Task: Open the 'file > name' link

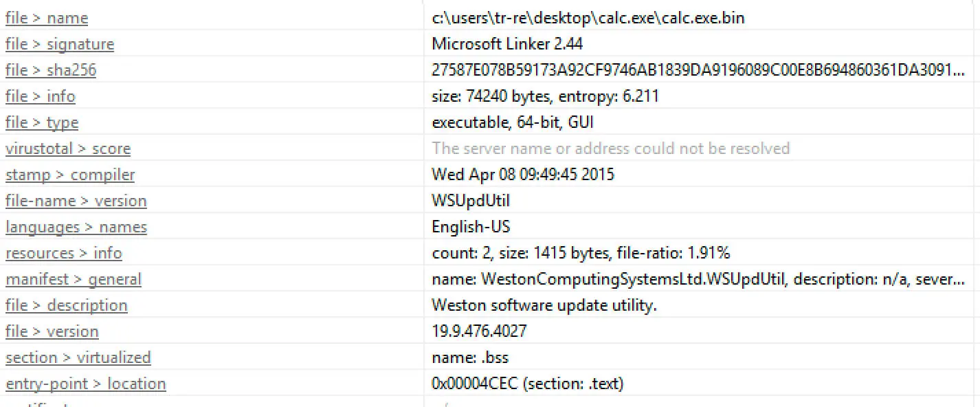Action: (47, 19)
